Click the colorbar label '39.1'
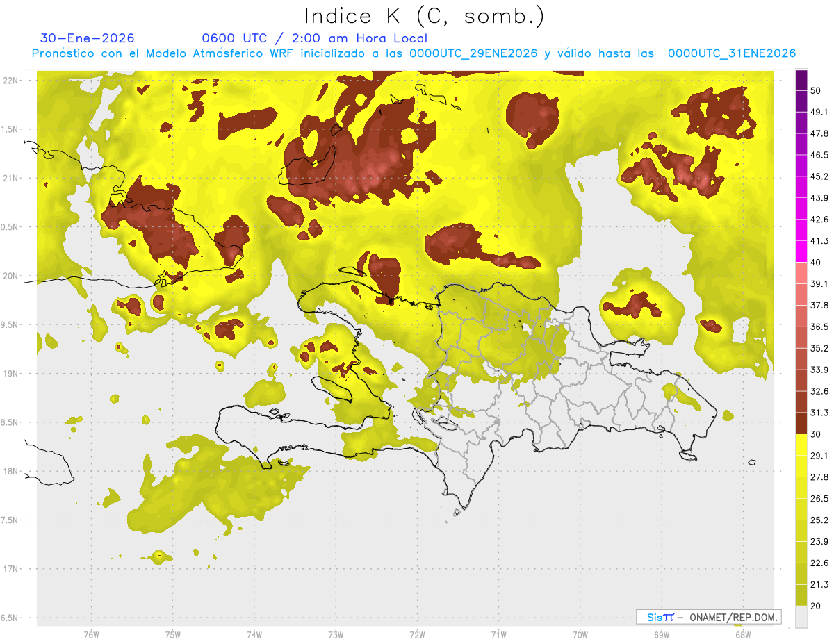834x644 pixels. tap(819, 283)
